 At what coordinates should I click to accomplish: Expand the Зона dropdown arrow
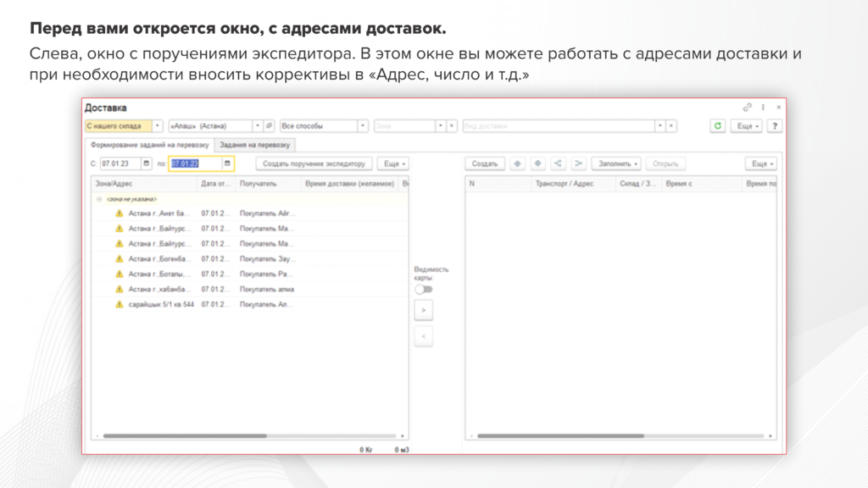[441, 126]
